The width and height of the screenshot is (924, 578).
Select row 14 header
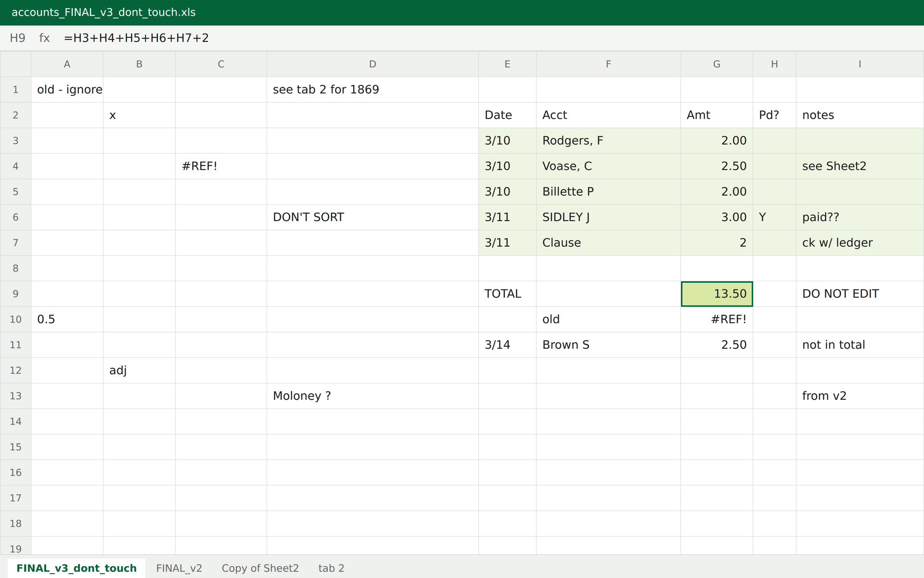(15, 421)
